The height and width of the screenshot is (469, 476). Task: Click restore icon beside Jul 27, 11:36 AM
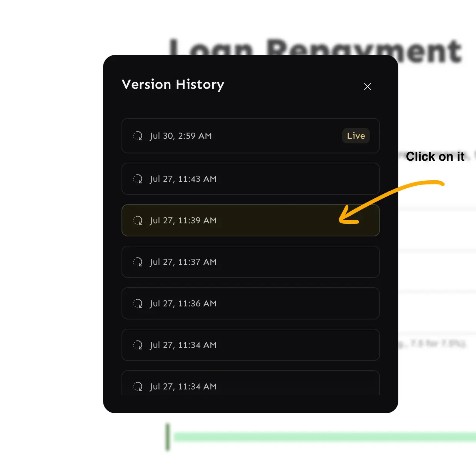pyautogui.click(x=138, y=303)
